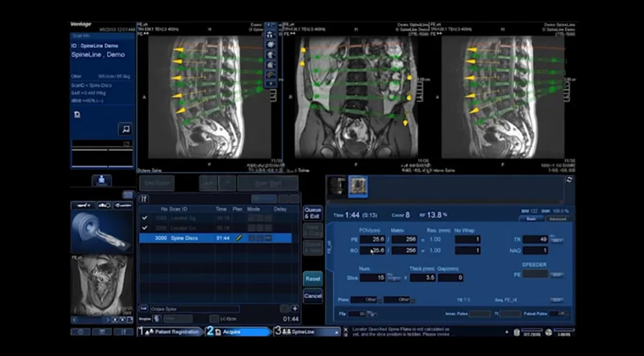This screenshot has width=644, height=356.
Task: Click the Slice Num field showing 15
Action: click(372, 277)
